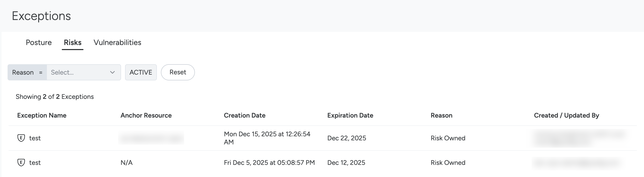Click the N/A anchor resource cell
644x177 pixels.
click(127, 163)
